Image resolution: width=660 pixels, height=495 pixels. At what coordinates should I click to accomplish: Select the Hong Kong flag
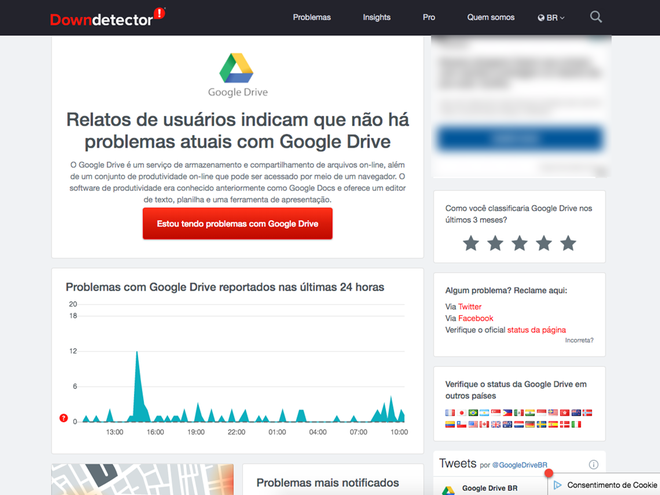coord(564,412)
